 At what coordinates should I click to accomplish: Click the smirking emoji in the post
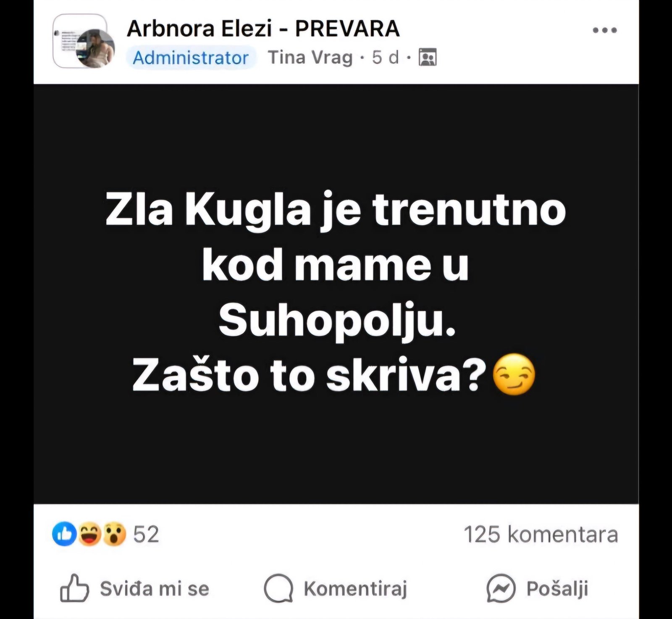[513, 375]
